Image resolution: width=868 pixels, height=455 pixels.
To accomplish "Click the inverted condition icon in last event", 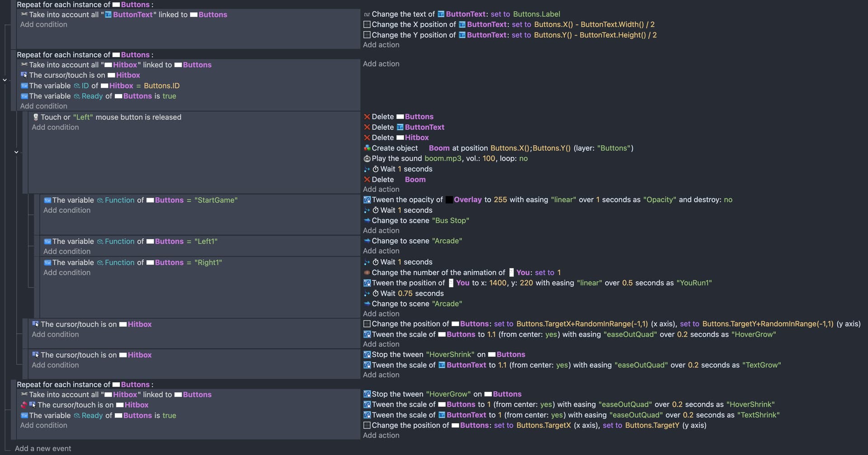I will click(24, 405).
